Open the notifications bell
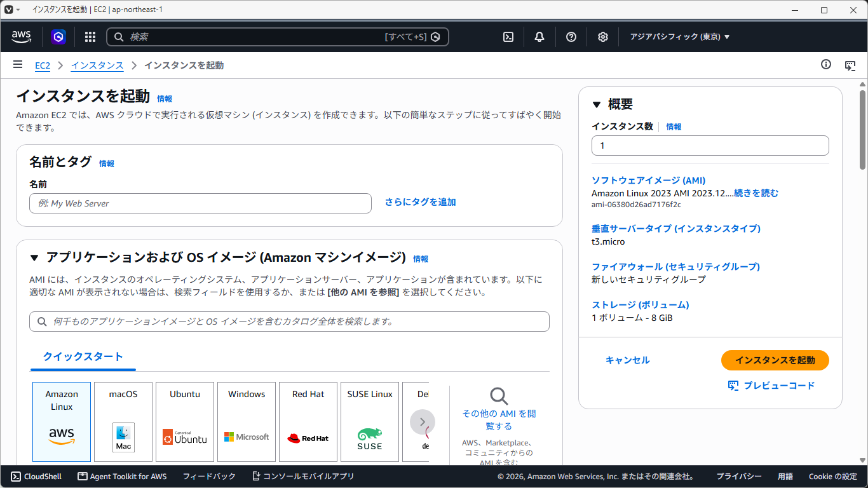868x488 pixels. [539, 37]
